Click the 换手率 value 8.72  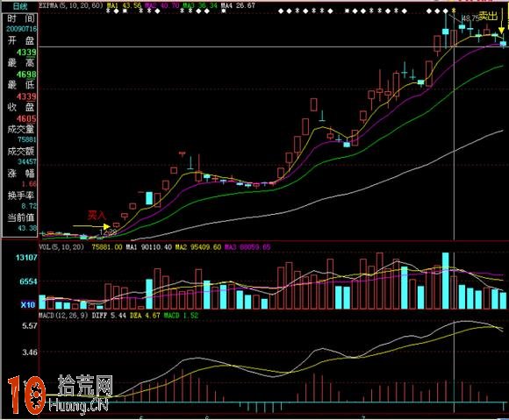point(29,206)
